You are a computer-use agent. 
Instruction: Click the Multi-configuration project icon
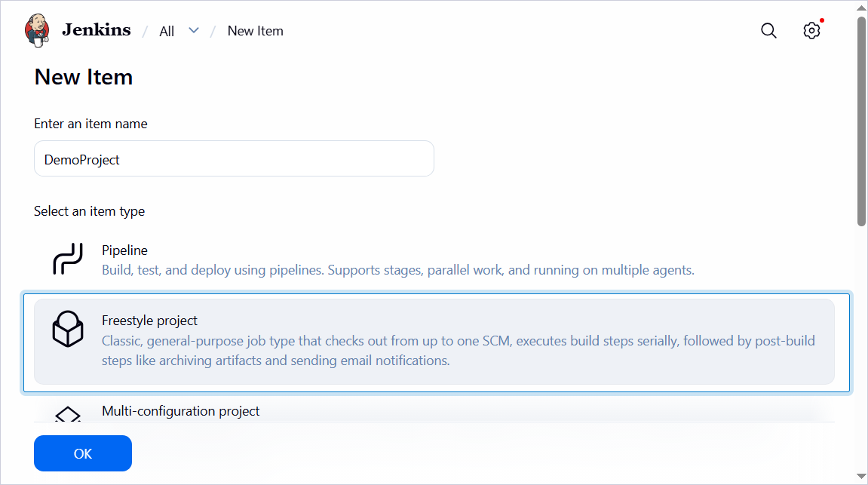[x=68, y=414]
